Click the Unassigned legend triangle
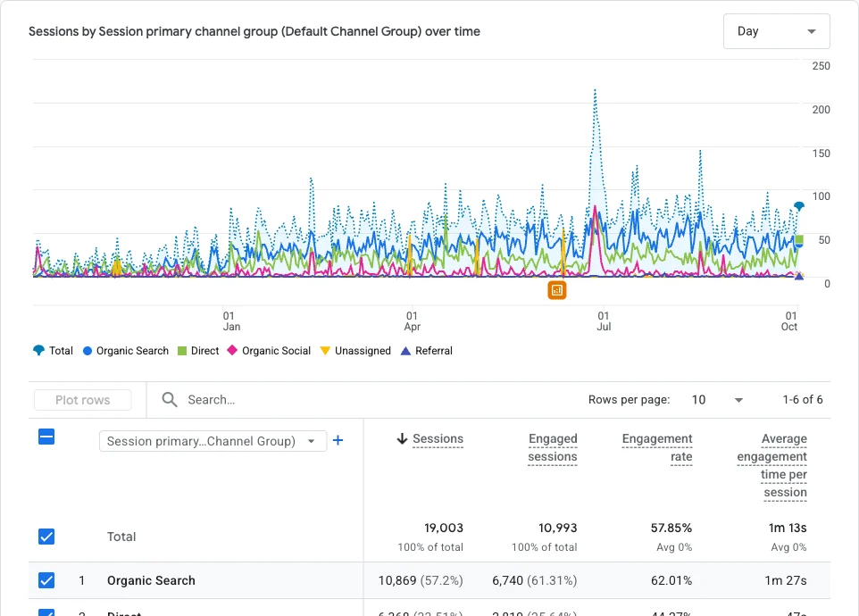 (325, 351)
